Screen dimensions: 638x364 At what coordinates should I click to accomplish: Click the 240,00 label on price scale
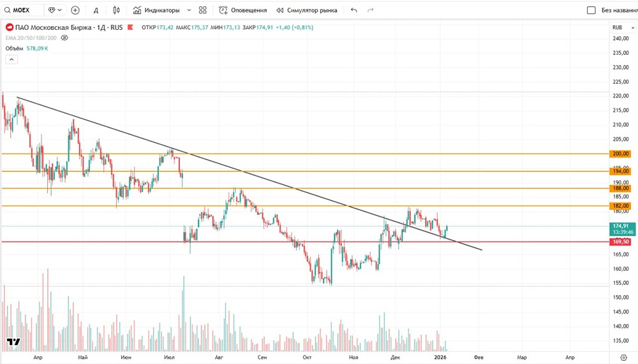point(621,39)
